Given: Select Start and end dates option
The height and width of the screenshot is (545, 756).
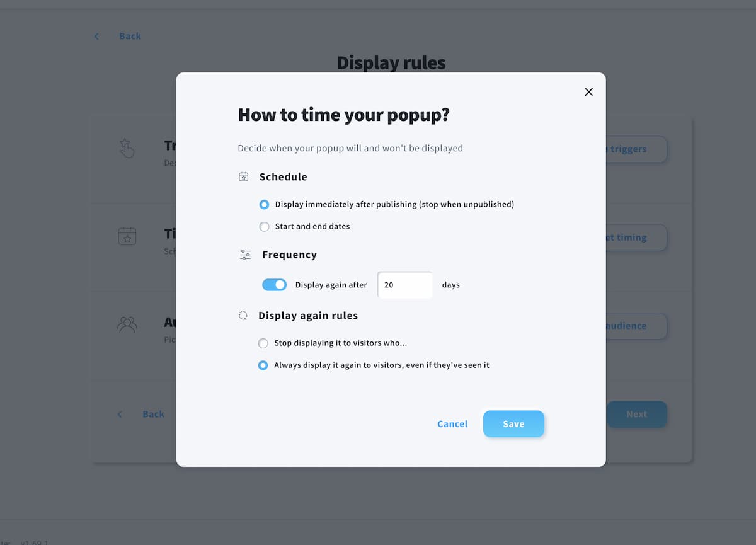Looking at the screenshot, I should coord(265,227).
